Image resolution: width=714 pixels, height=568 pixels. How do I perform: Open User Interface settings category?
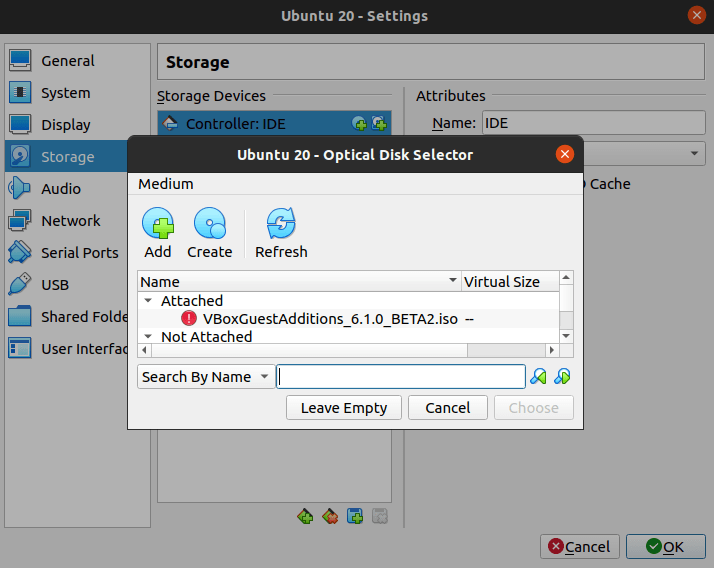67,348
